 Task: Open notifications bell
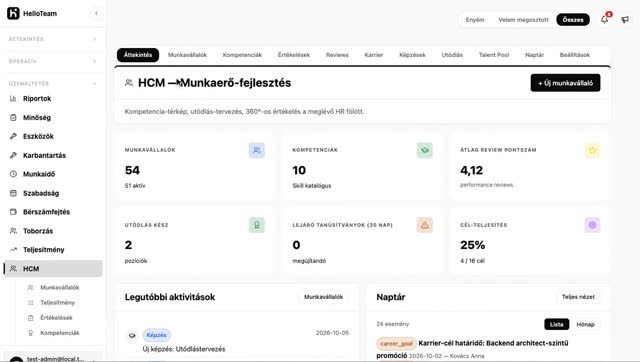point(604,19)
